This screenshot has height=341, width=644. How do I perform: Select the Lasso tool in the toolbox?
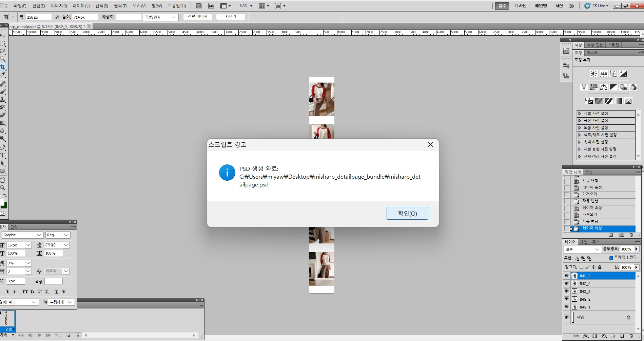coord(3,51)
